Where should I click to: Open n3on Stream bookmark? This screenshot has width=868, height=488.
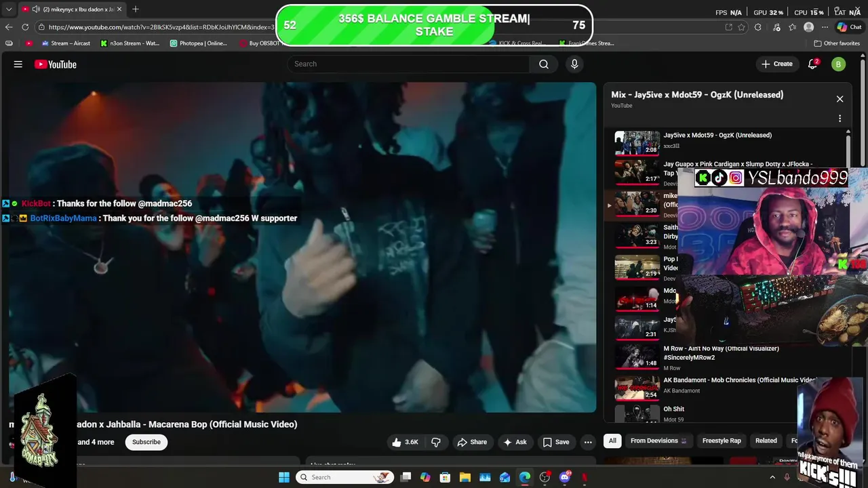point(130,43)
